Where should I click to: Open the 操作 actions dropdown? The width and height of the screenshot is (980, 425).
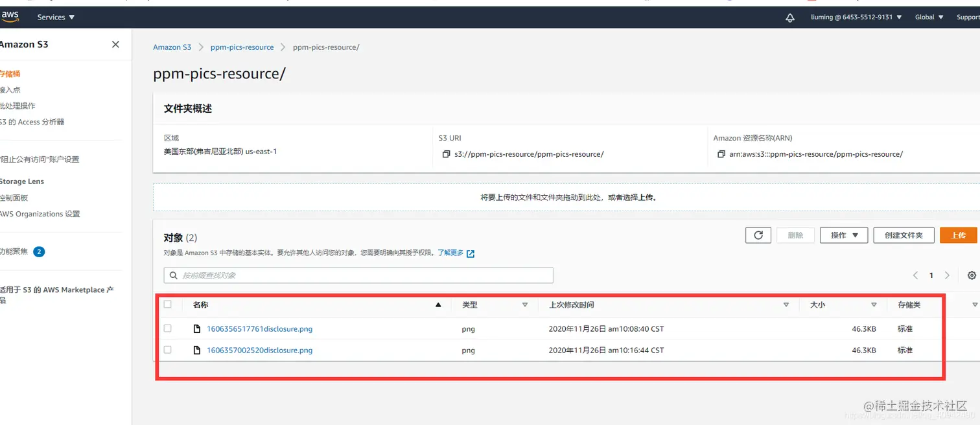coord(844,235)
